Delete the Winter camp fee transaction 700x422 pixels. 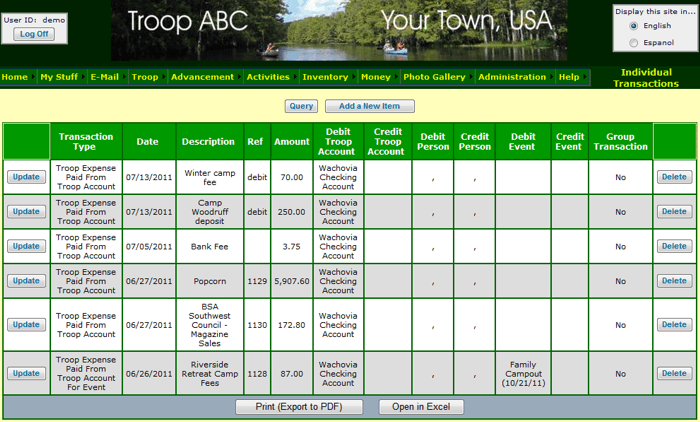tap(674, 177)
